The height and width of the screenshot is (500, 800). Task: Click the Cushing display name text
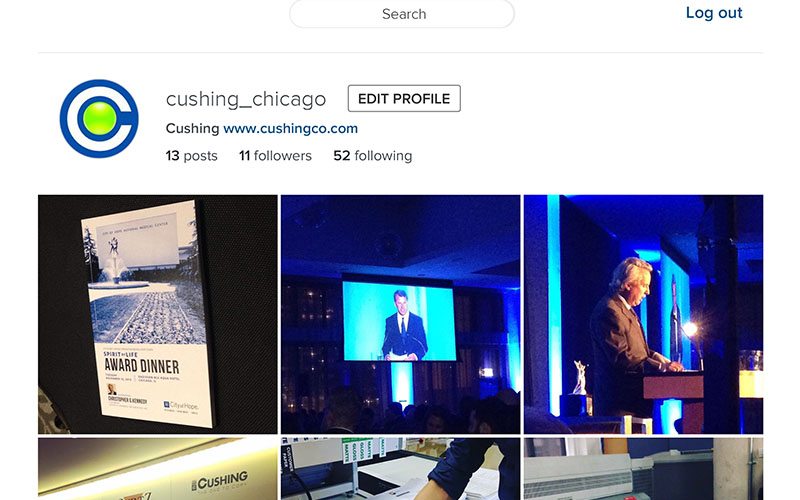192,128
